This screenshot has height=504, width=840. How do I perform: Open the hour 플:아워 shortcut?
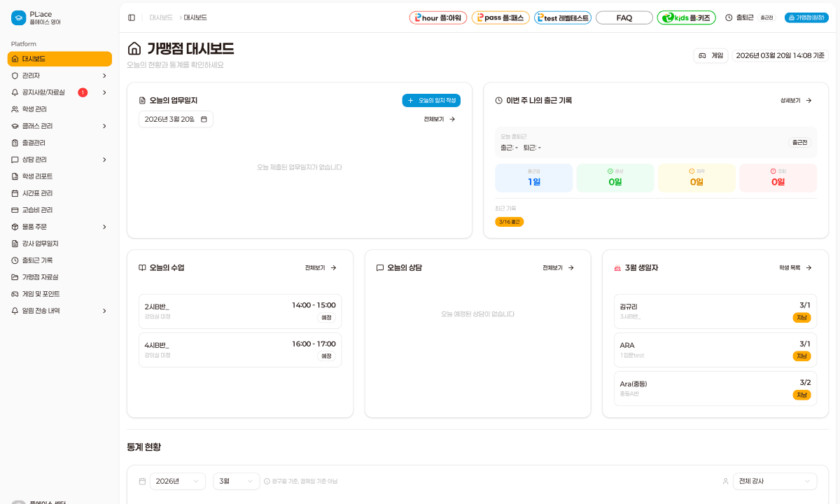coord(437,17)
